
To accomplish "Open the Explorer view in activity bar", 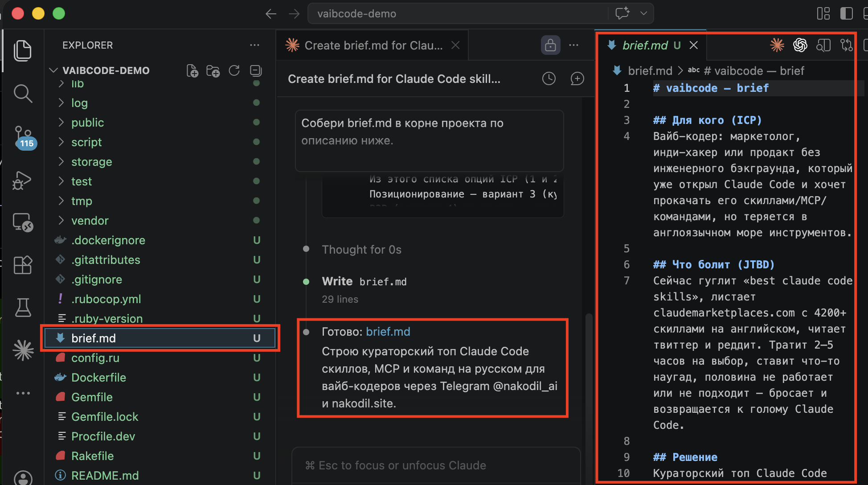I will 23,50.
